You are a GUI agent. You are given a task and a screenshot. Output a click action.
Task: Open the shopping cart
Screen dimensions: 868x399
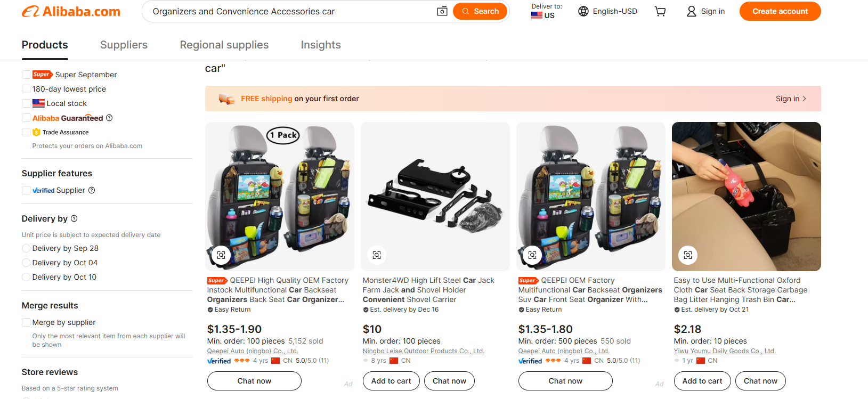[660, 11]
